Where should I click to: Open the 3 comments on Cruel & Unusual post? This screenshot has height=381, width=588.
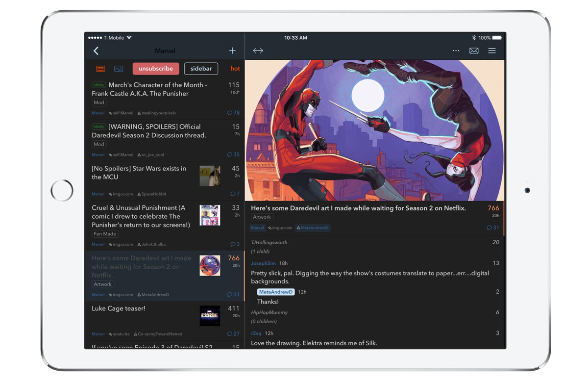click(235, 244)
